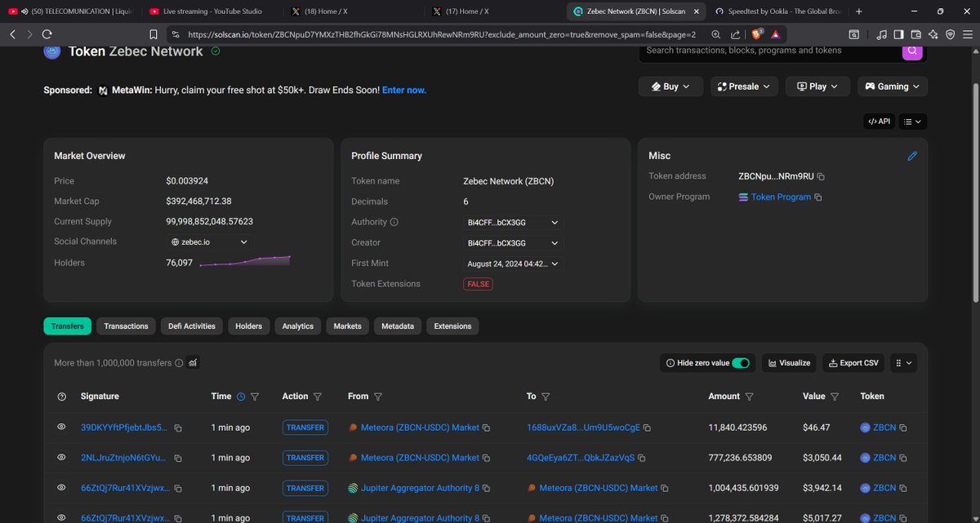The image size is (980, 523).
Task: Open the Metadata tab
Action: (398, 326)
